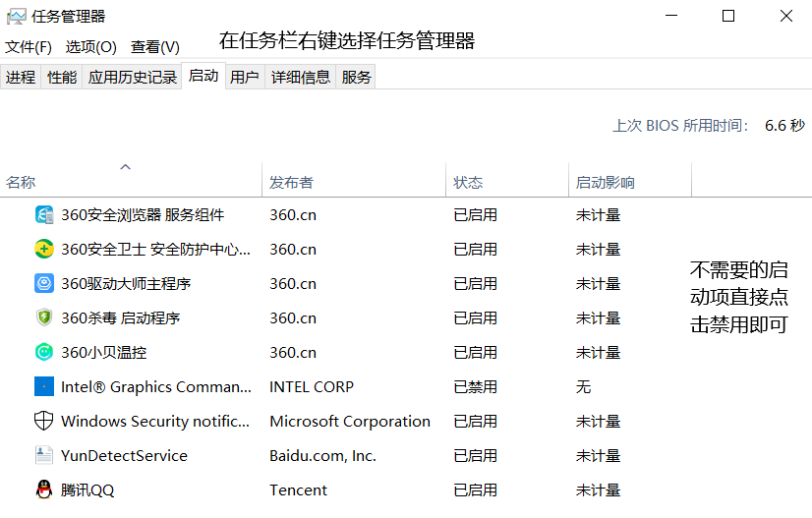Select the Windows Security notific... row name

155,421
